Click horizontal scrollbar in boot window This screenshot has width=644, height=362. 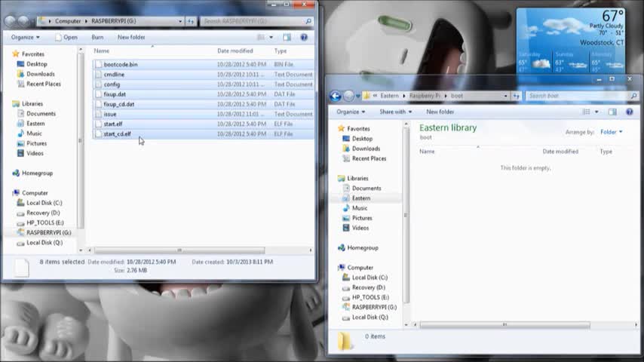[504, 324]
